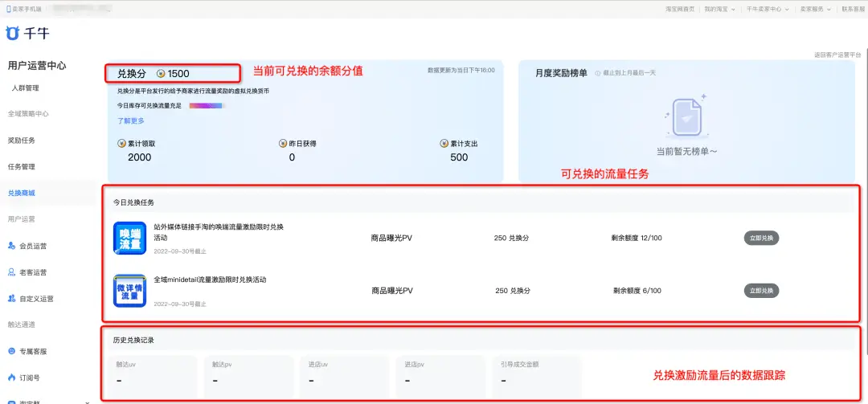The width and height of the screenshot is (868, 404).
Task: Click 全域minidetail流量激励 task title
Action: pyautogui.click(x=210, y=280)
